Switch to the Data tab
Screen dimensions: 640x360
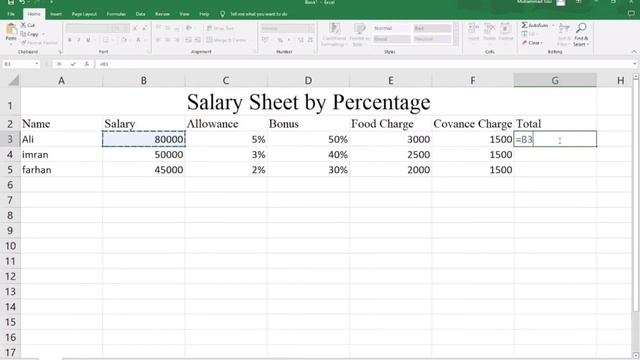tap(140, 14)
